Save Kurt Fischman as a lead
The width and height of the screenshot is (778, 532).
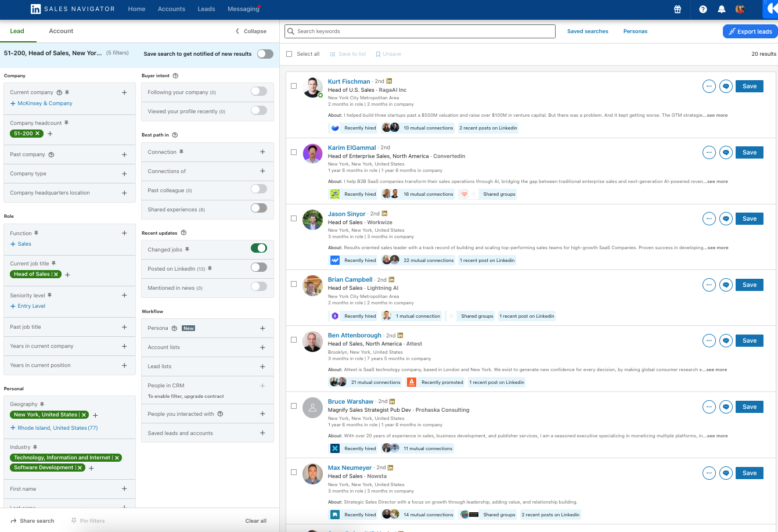750,86
